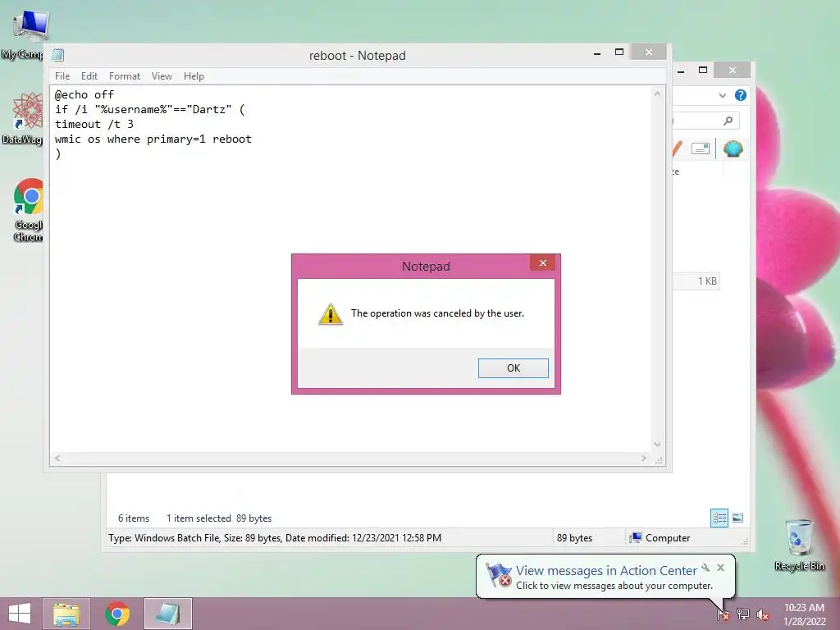Click the Explorer search input field

point(705,121)
